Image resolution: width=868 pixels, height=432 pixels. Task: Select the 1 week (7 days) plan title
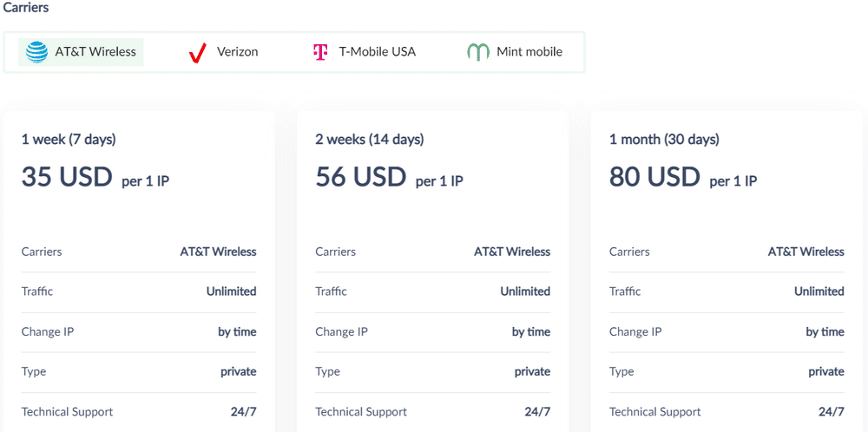point(69,140)
